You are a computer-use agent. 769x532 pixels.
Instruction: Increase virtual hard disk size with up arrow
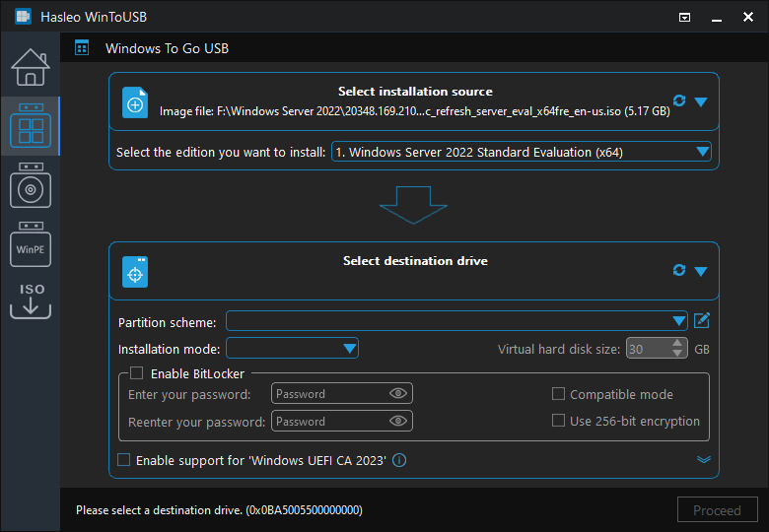677,343
